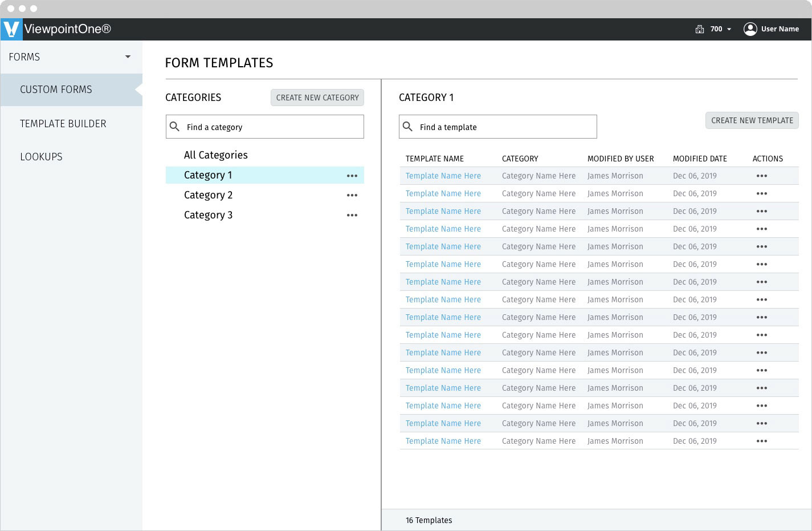Click the ViewpointOne® product name text
This screenshot has width=812, height=531.
click(x=67, y=29)
